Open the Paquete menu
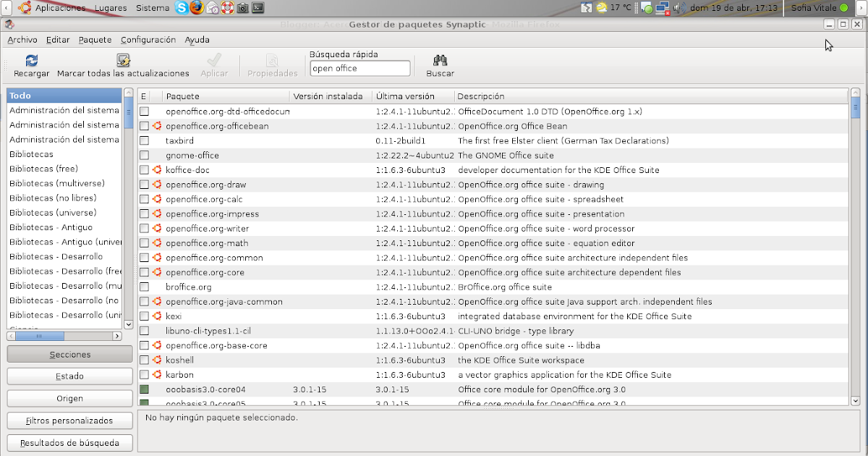Screen dimensions: 868x456 [95, 40]
